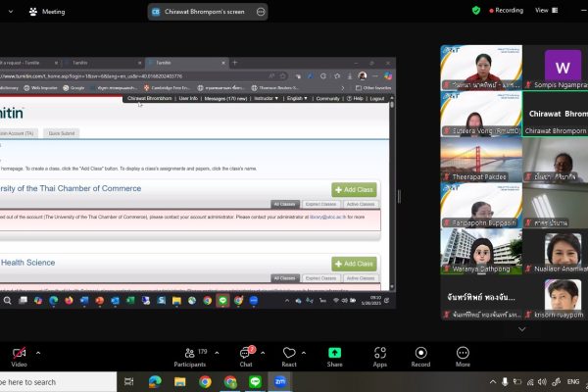
Task: Open the Zoom Chat panel
Action: pyautogui.click(x=246, y=357)
